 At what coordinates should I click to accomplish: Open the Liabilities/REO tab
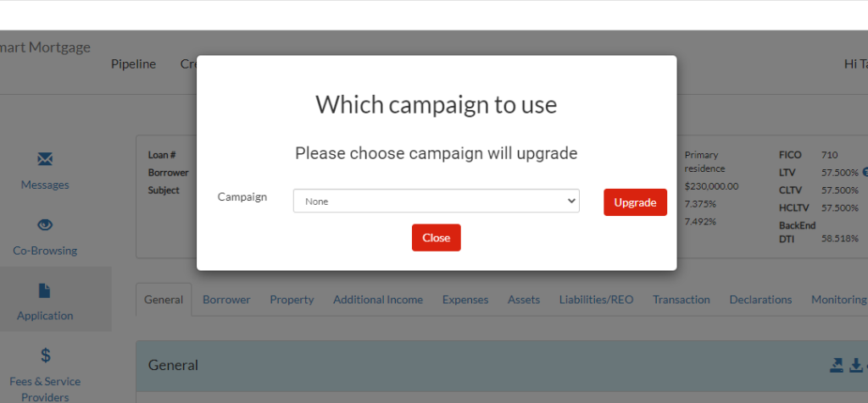[596, 300]
